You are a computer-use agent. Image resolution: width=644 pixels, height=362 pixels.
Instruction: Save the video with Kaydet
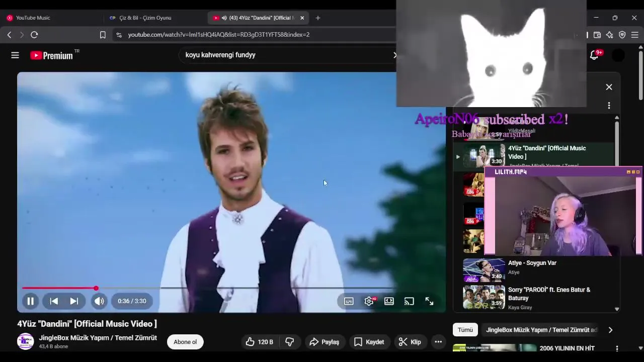coord(369,342)
